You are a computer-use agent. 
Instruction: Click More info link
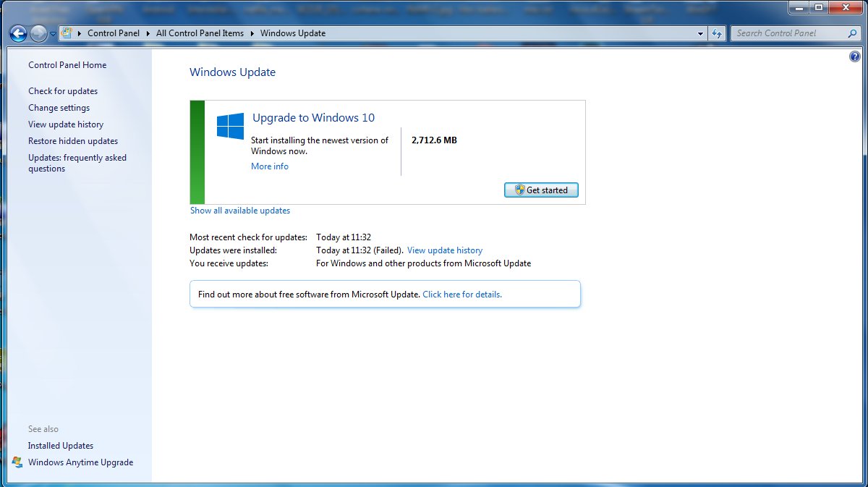click(270, 166)
